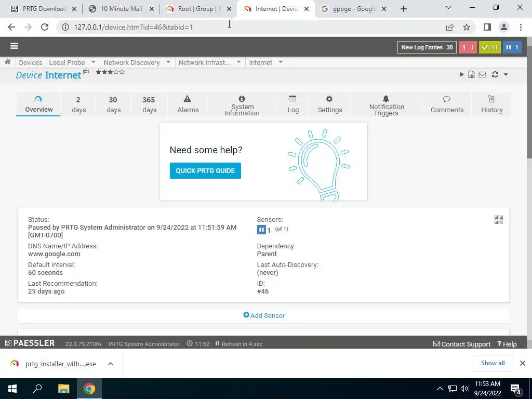Click Network Discovery breadcrumb text

click(131, 62)
